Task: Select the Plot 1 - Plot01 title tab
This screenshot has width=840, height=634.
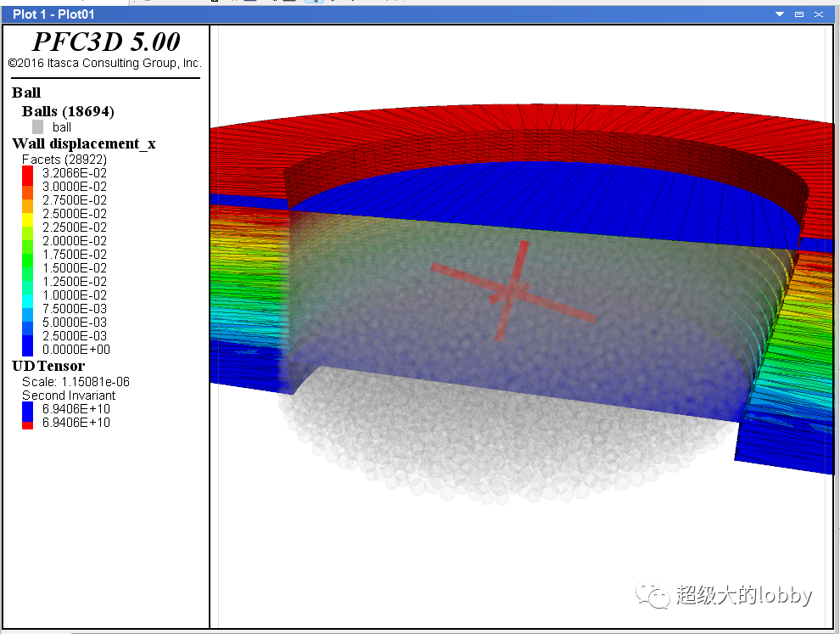Action: point(53,14)
